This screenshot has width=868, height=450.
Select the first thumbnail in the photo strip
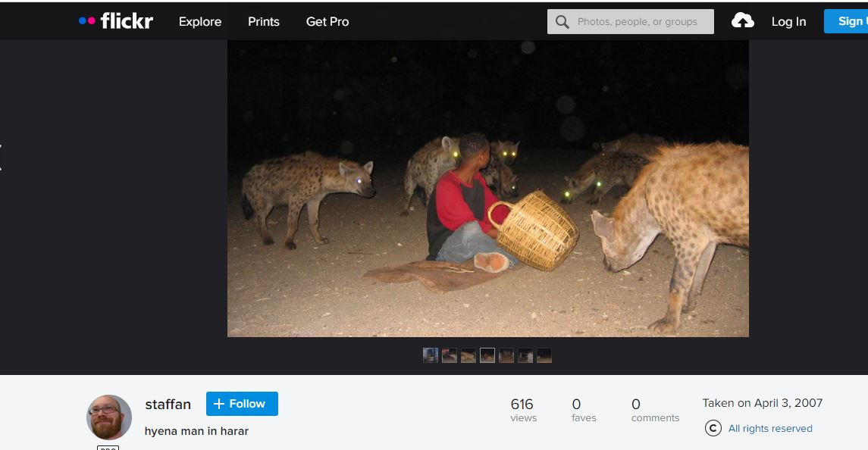point(431,355)
